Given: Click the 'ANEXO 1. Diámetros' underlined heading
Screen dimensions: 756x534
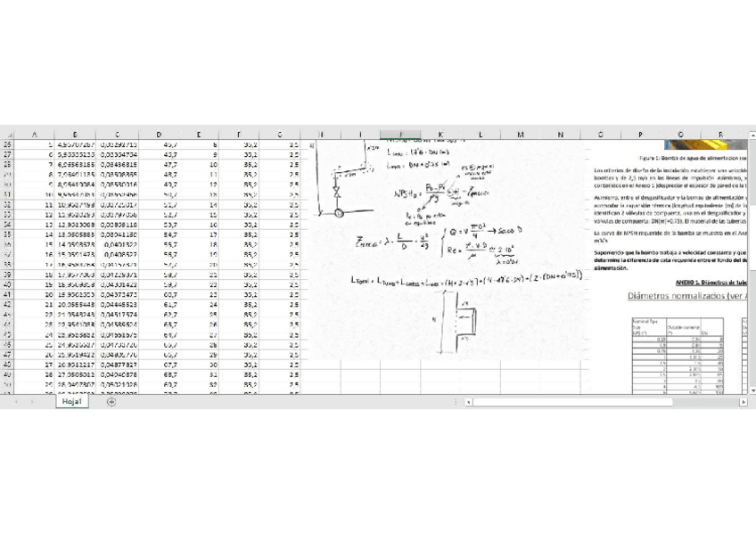Looking at the screenshot, I should 711,283.
